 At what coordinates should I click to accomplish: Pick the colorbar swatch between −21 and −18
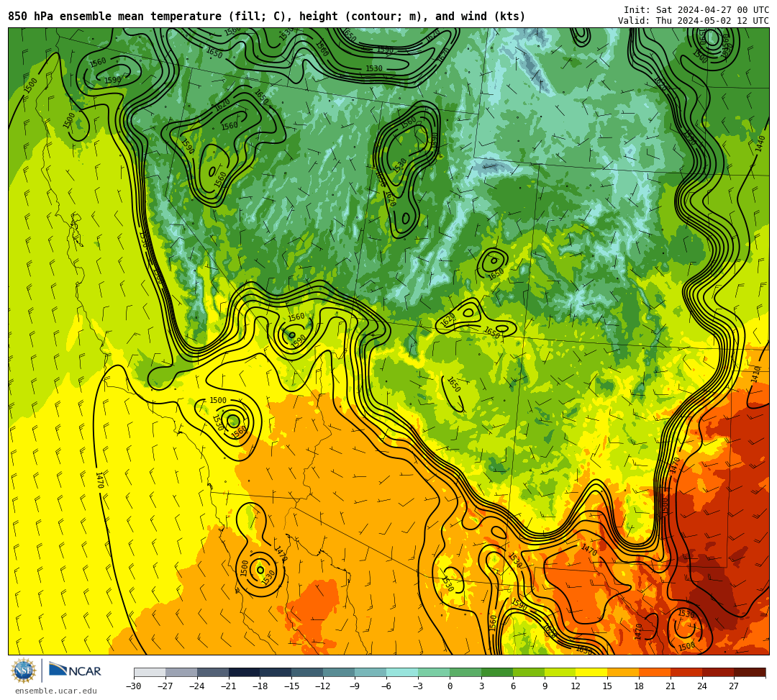[x=245, y=672]
